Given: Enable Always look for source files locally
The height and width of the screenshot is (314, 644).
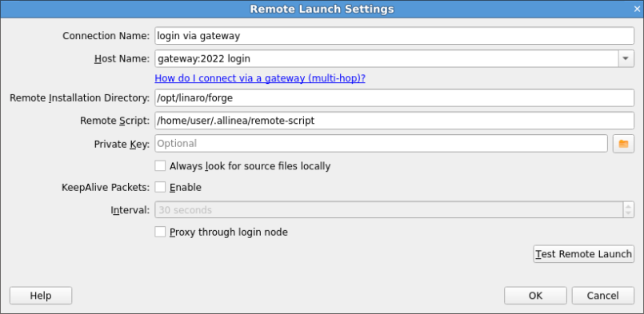Looking at the screenshot, I should (160, 166).
